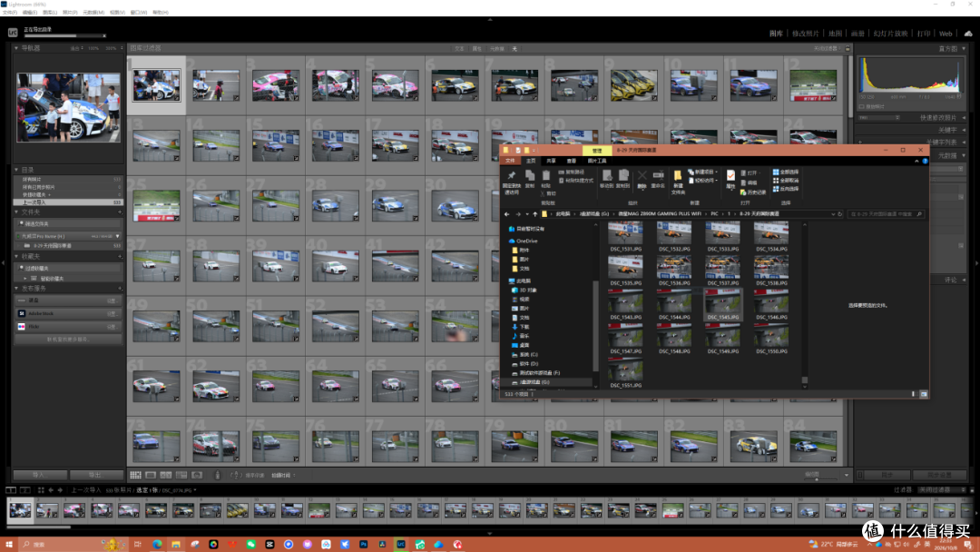Viewport: 980px width, 552px height.
Task: Toggle sort direction A-Z icon
Action: click(235, 475)
